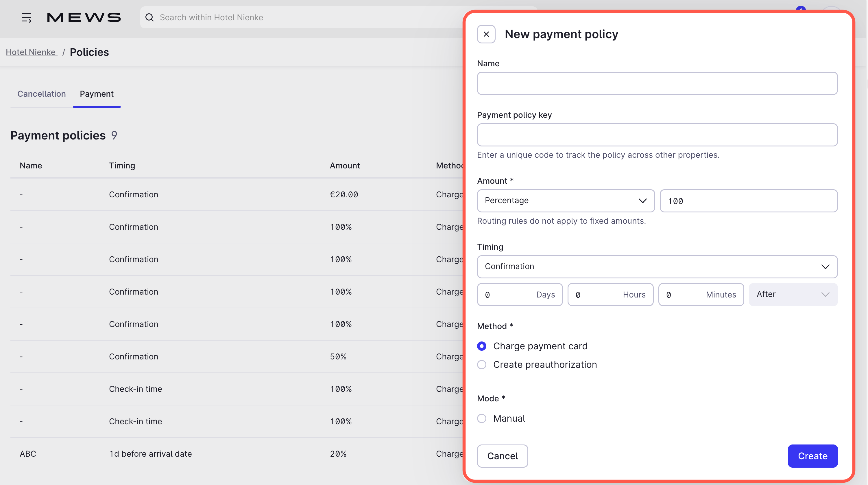This screenshot has height=485, width=868.
Task: Click the search magnifier icon
Action: [x=149, y=17]
